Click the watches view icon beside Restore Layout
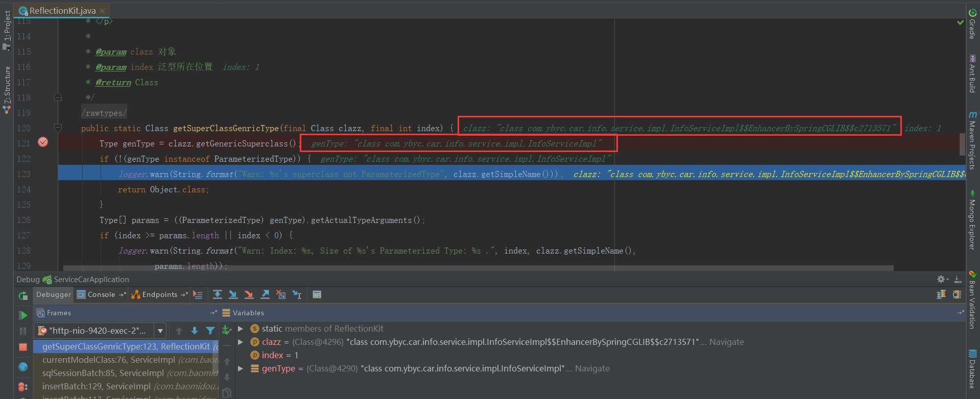The height and width of the screenshot is (399, 980). pos(957,294)
